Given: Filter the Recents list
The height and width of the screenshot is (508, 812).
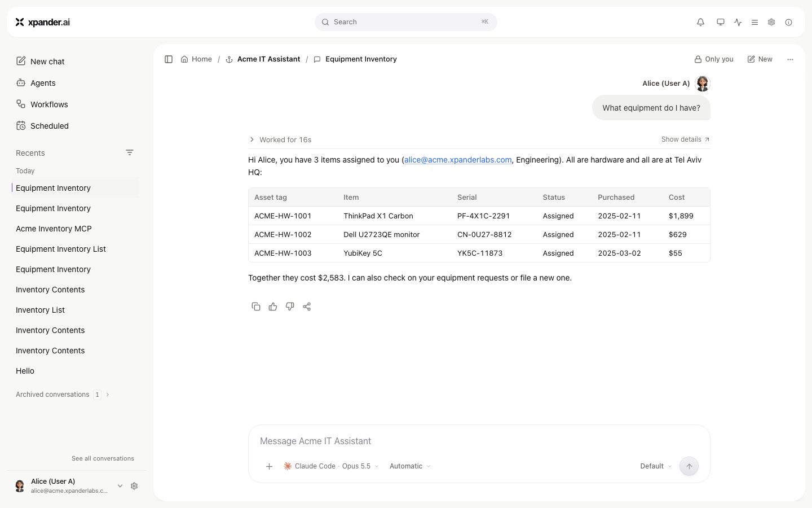Looking at the screenshot, I should [x=130, y=153].
